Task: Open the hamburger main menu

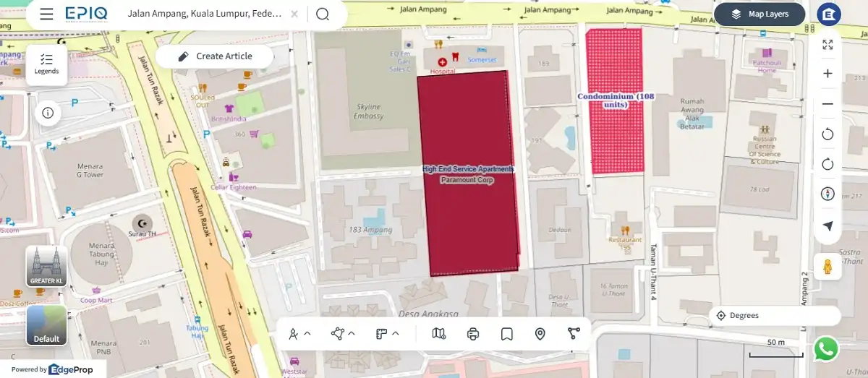Action: click(x=46, y=14)
